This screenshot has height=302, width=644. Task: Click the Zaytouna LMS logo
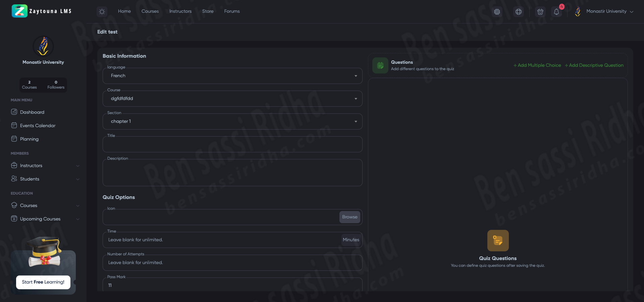click(x=42, y=11)
